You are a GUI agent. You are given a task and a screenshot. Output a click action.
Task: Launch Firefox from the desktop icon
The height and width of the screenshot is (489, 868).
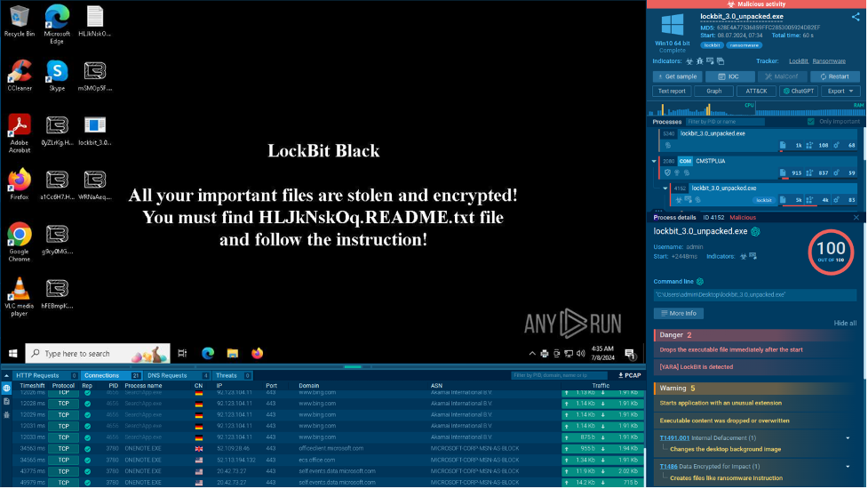tap(20, 184)
